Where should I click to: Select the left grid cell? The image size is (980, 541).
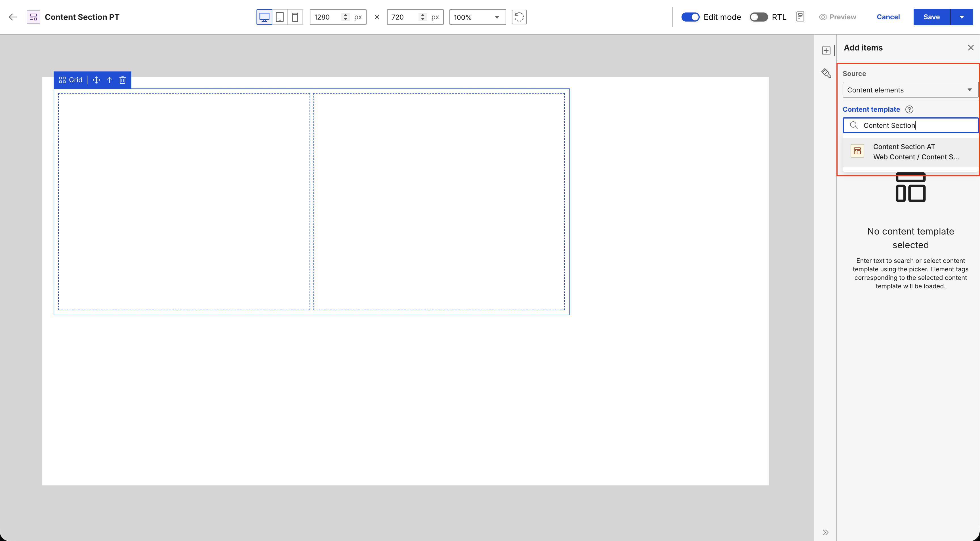coord(184,202)
